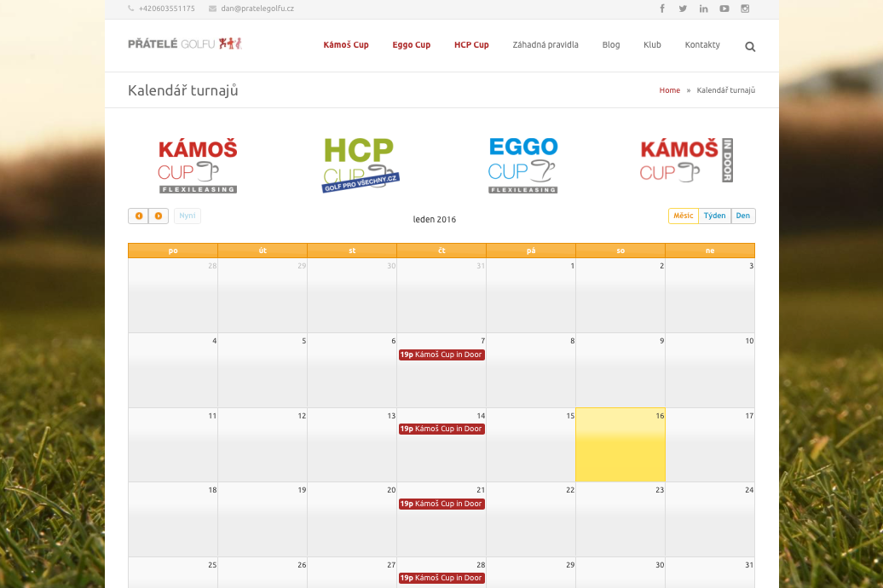Image resolution: width=883 pixels, height=588 pixels.
Task: Open the Eggo Cup Flexileasing logo
Action: point(523,165)
